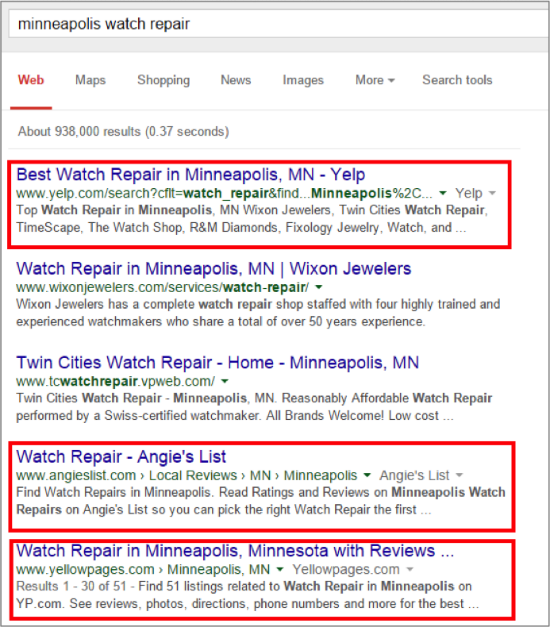Click the www.tcwatchrepair.vpweb.com/ URL text
This screenshot has height=627, width=550.
click(116, 381)
